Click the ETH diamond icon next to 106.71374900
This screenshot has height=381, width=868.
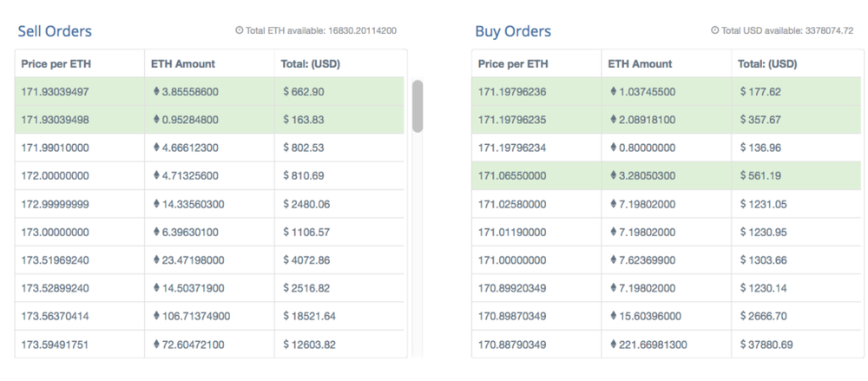pyautogui.click(x=156, y=316)
